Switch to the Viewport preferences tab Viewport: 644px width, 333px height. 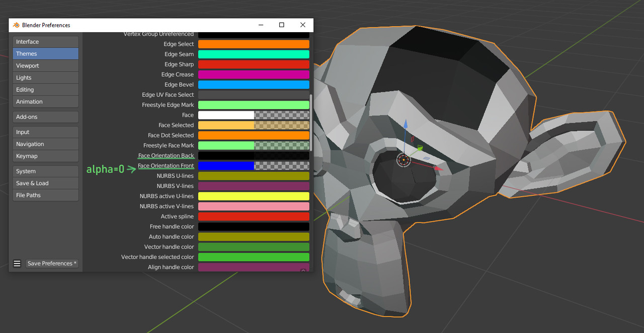click(x=46, y=66)
